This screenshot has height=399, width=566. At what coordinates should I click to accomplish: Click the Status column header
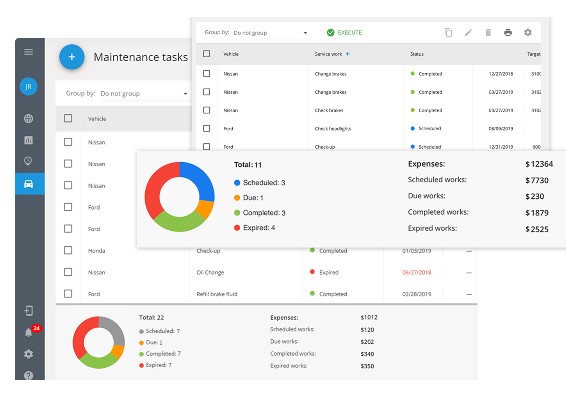pyautogui.click(x=417, y=54)
